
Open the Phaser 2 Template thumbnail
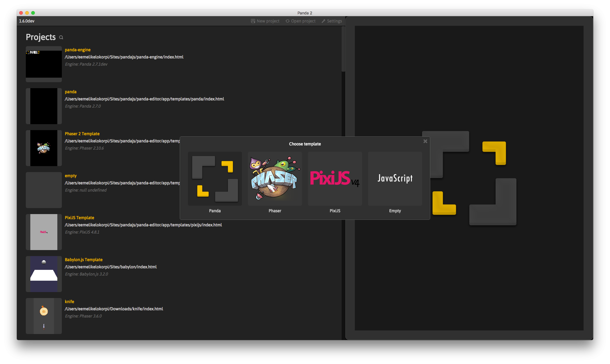[x=44, y=148]
